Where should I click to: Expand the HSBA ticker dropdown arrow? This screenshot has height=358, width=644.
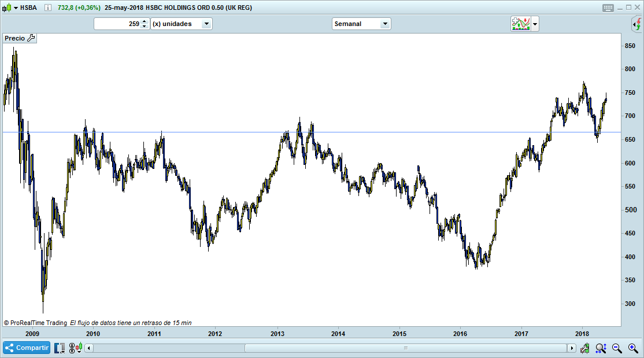(16, 8)
